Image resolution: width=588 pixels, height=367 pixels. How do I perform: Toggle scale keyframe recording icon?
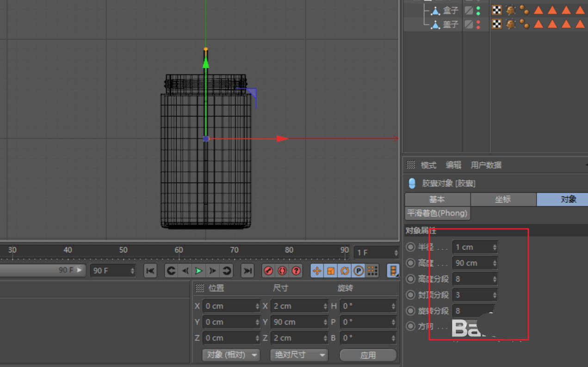331,271
